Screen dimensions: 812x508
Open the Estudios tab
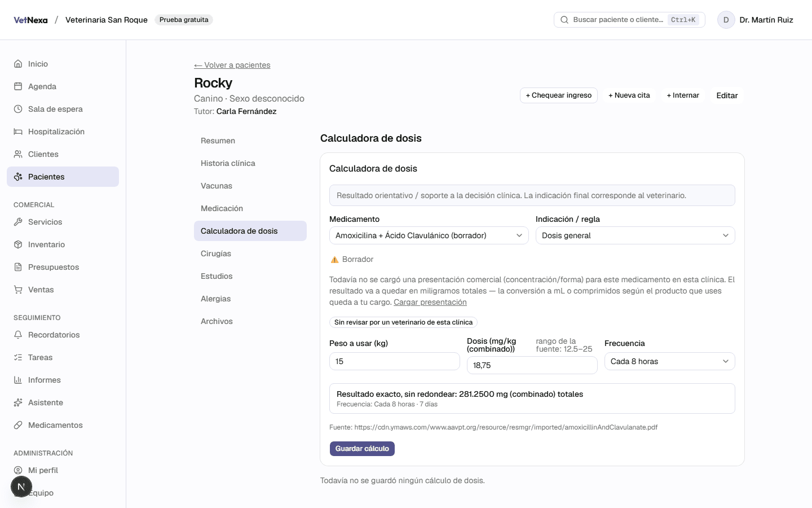pyautogui.click(x=250, y=276)
